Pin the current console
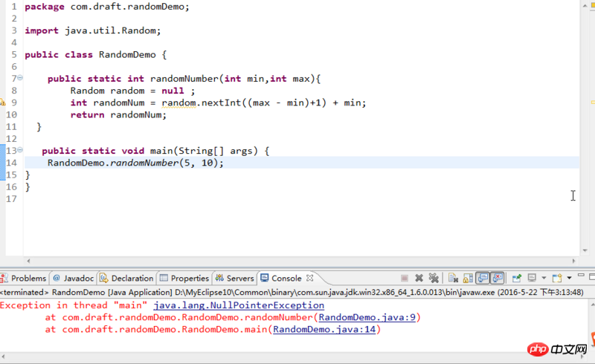Viewport: 595px width, 364px height. [516, 279]
